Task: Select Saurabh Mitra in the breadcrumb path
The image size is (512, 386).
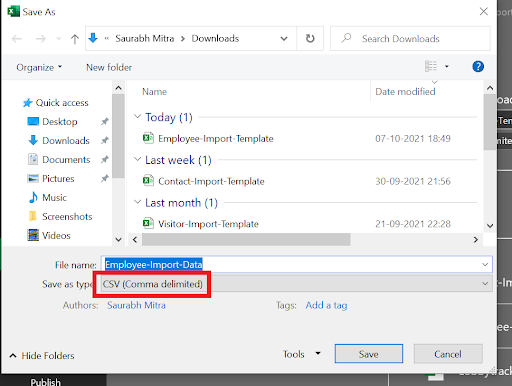Action: pos(145,39)
